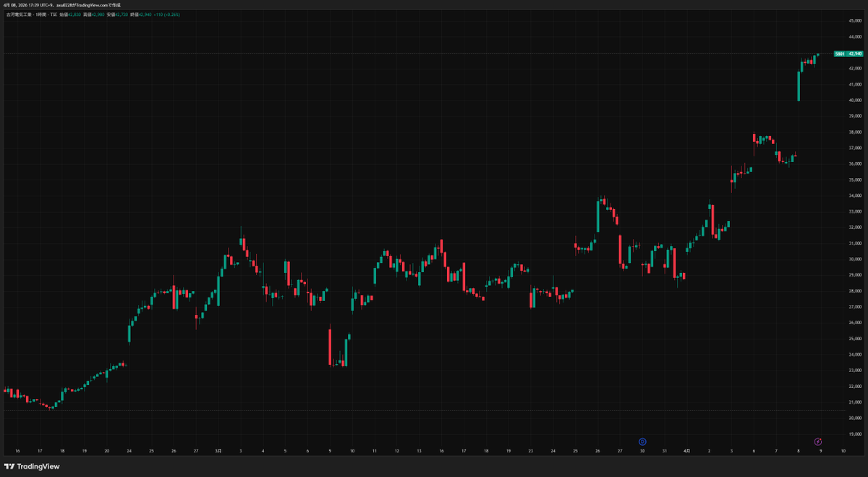
Task: Click the 25,000 price axis label
Action: pyautogui.click(x=855, y=339)
